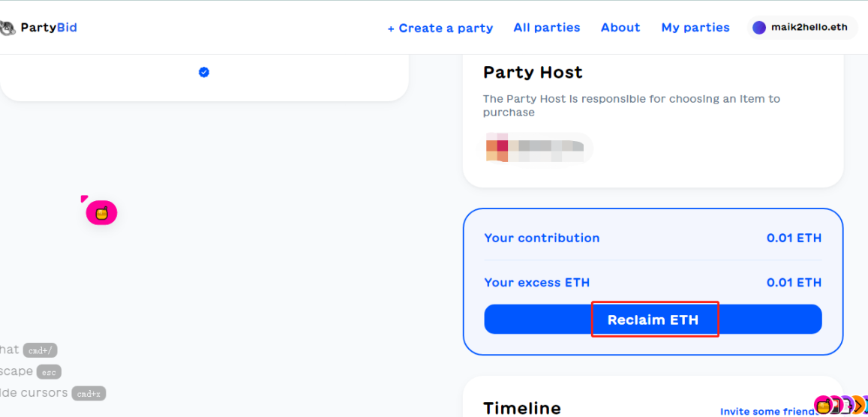Go to All parties
The width and height of the screenshot is (868, 417).
pyautogui.click(x=546, y=28)
